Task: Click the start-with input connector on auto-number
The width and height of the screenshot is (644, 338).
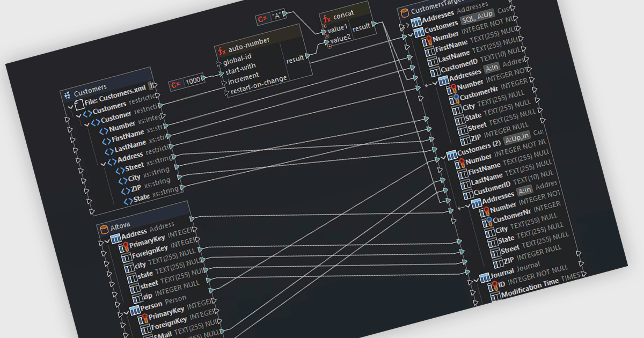Action: click(x=220, y=74)
